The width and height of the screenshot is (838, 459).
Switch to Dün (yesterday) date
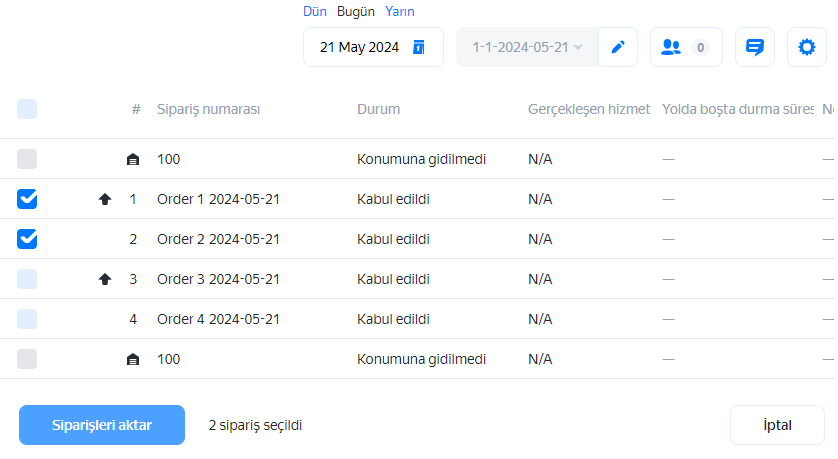(x=314, y=12)
